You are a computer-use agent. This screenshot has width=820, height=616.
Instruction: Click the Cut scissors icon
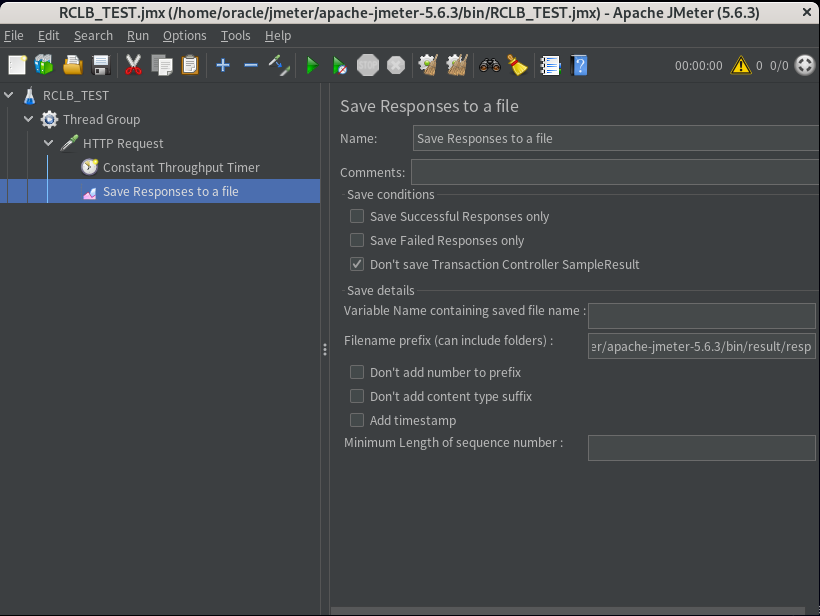click(133, 65)
